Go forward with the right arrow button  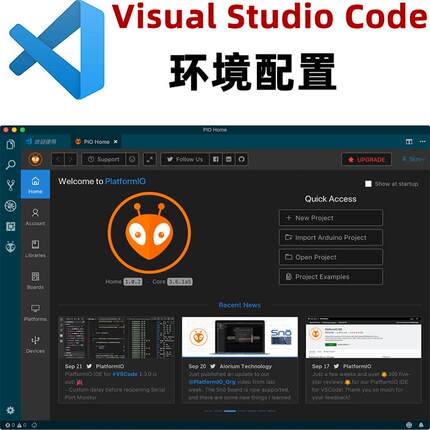point(71,159)
